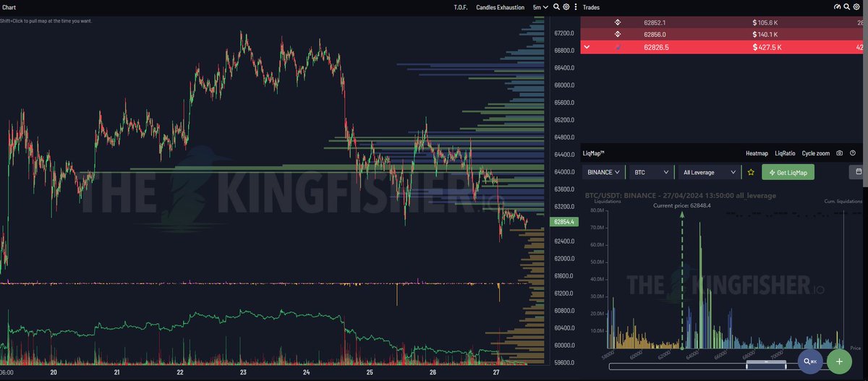Viewport: 868px width, 381px height.
Task: Click the $140.1 K trade value
Action: click(x=767, y=34)
